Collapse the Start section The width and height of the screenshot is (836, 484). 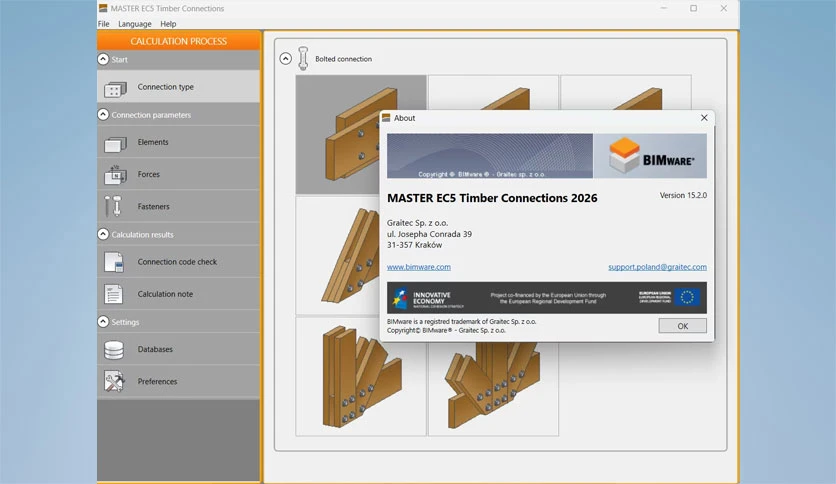click(x=103, y=59)
